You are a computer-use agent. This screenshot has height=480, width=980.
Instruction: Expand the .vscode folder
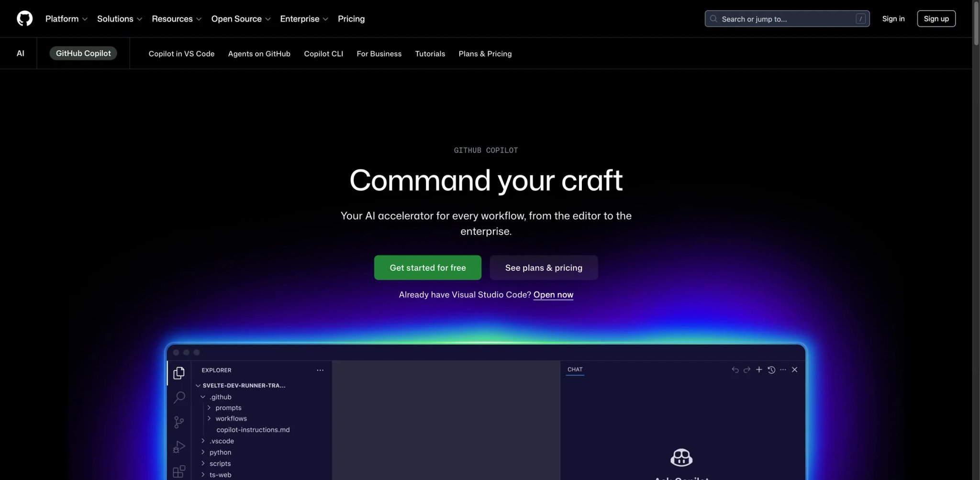[x=217, y=441]
